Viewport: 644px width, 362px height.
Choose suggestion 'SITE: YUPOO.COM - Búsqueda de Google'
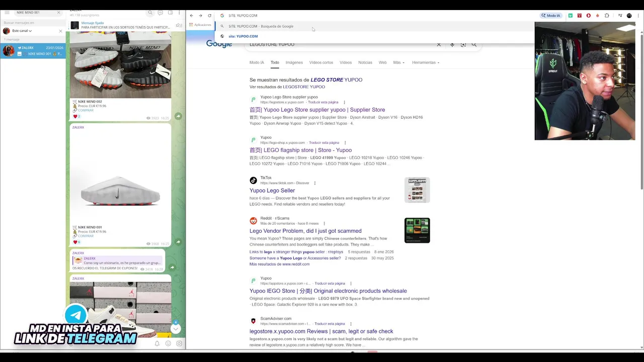(375, 26)
